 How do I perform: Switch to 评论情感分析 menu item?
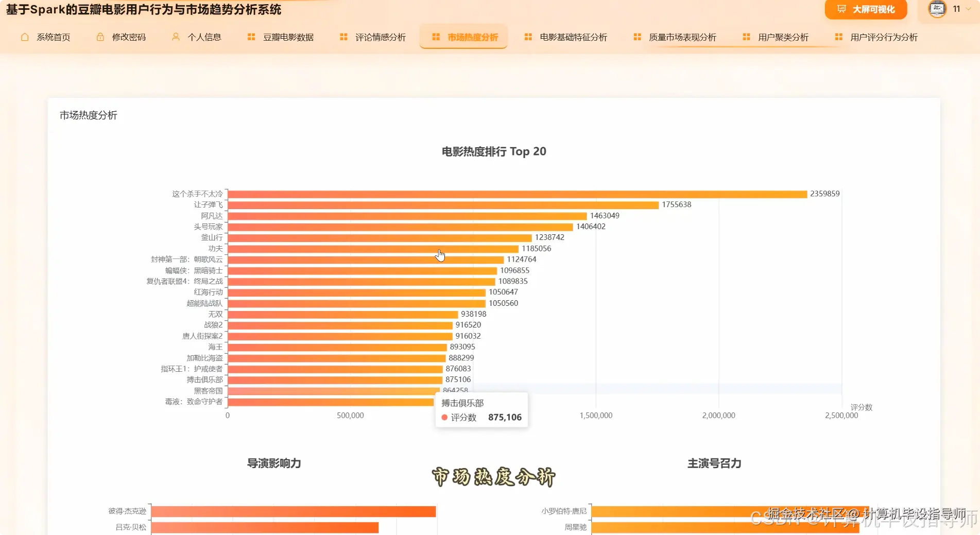click(373, 37)
